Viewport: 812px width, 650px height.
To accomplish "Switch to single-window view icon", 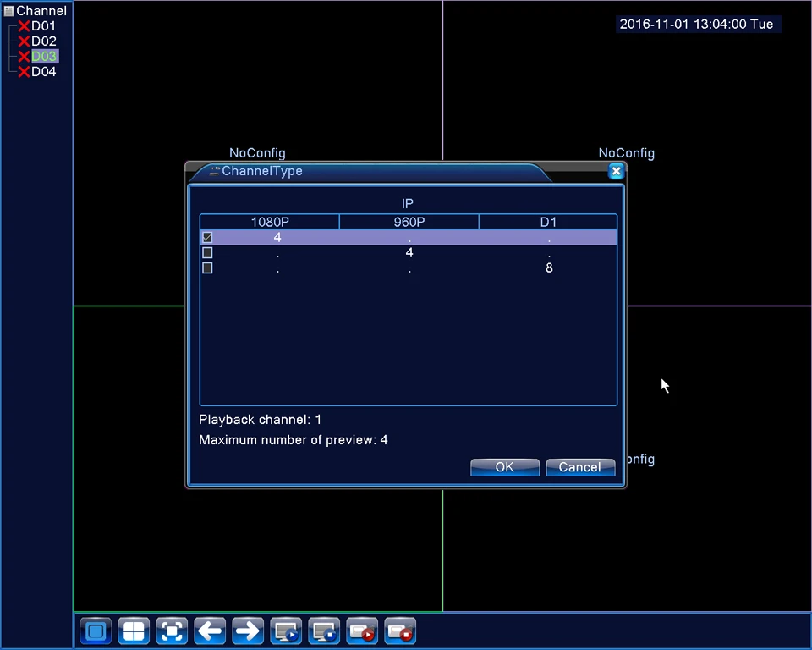I will pyautogui.click(x=96, y=631).
